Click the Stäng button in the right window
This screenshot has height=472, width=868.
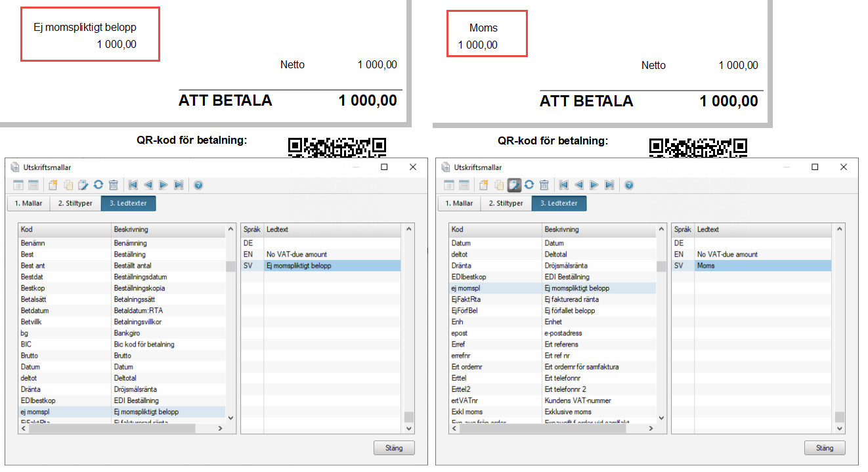tap(825, 448)
